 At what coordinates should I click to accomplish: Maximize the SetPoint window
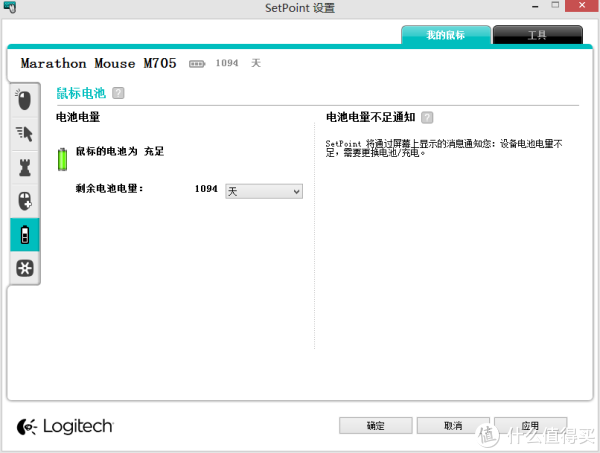click(555, 5)
